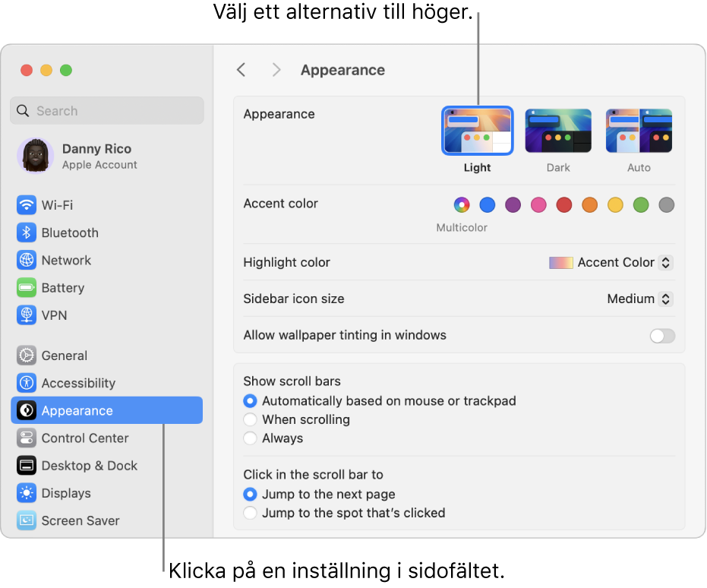Expand the Sidebar icon size menu
This screenshot has width=707, height=588.
[x=639, y=299]
